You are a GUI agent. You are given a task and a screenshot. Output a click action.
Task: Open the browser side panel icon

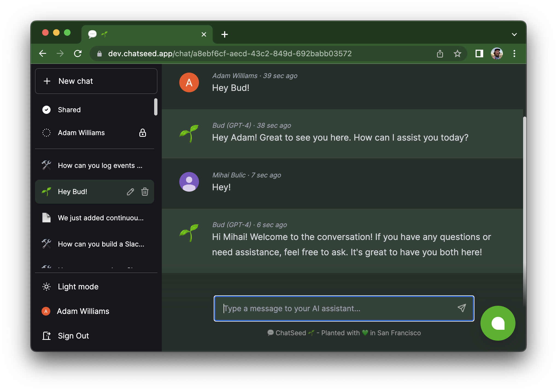[479, 54]
